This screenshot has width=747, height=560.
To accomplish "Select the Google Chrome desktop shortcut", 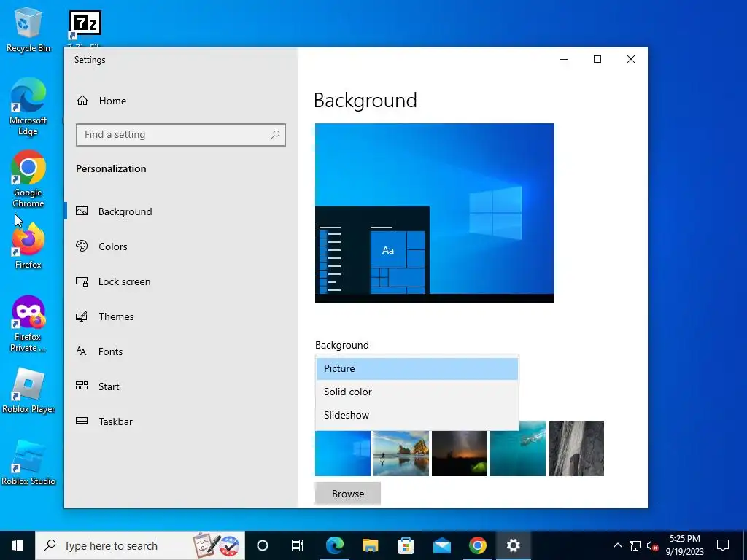I will coord(28,179).
